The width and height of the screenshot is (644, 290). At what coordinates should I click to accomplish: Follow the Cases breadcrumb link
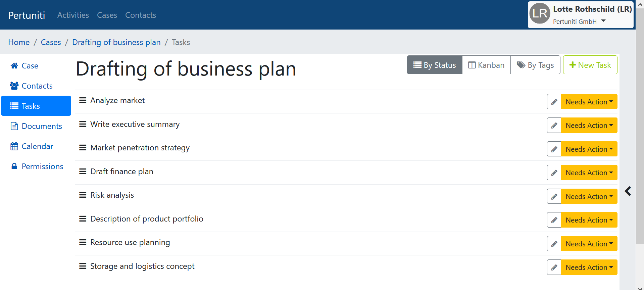51,42
